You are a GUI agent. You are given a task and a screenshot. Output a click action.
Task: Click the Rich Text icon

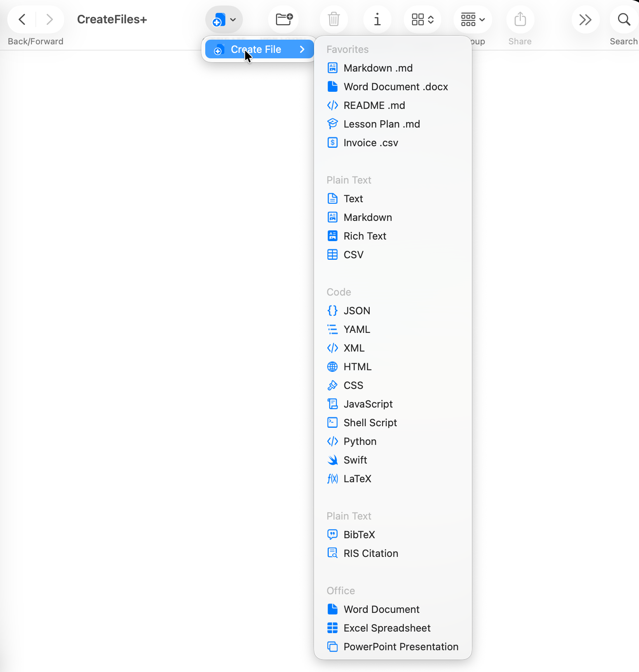[x=332, y=236]
